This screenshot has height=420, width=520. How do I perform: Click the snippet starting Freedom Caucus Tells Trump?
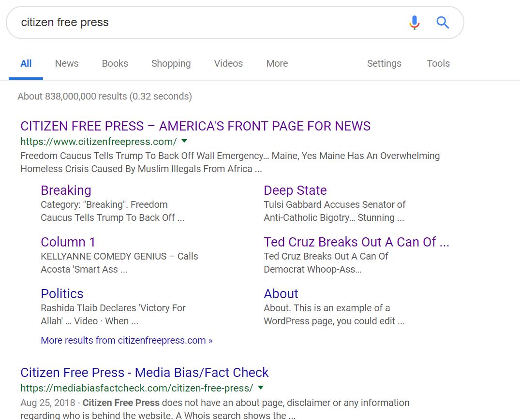[x=230, y=162]
